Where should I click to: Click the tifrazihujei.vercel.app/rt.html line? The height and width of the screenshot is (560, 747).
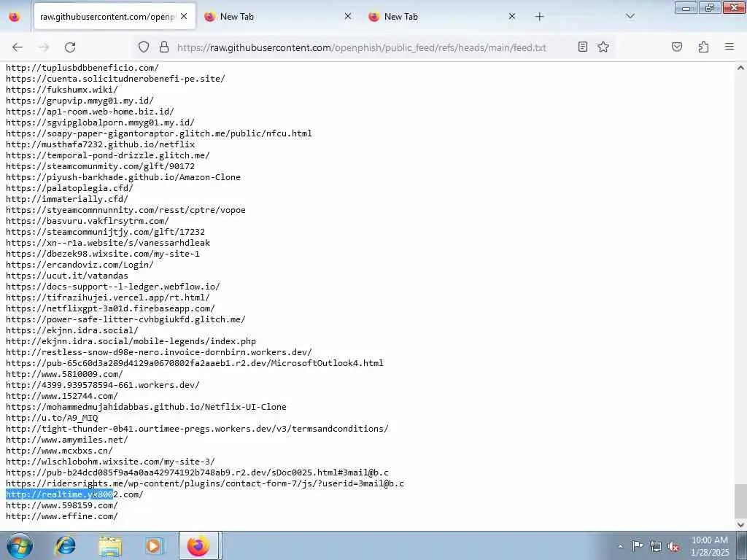(108, 297)
